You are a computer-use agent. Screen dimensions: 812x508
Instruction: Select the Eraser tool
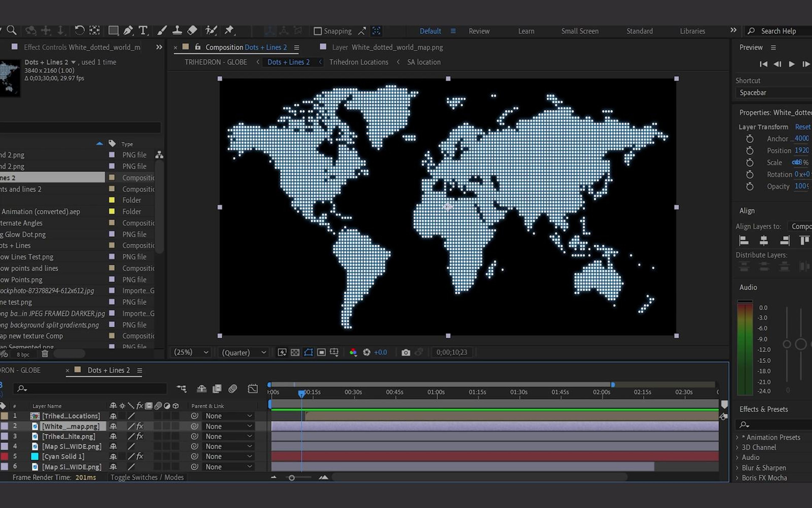coord(192,30)
